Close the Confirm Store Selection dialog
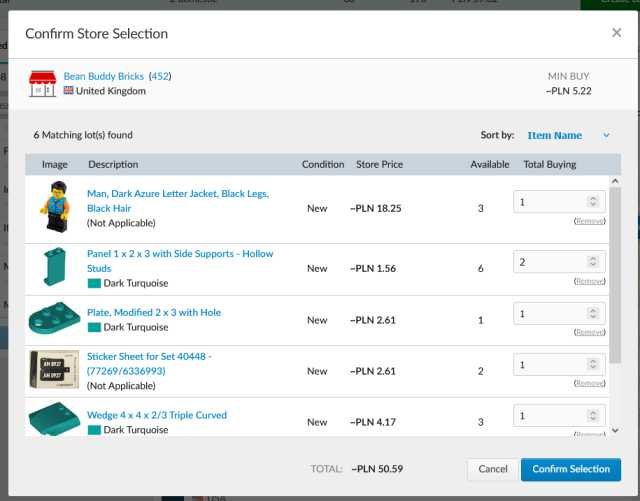The height and width of the screenshot is (501, 640). click(x=616, y=33)
